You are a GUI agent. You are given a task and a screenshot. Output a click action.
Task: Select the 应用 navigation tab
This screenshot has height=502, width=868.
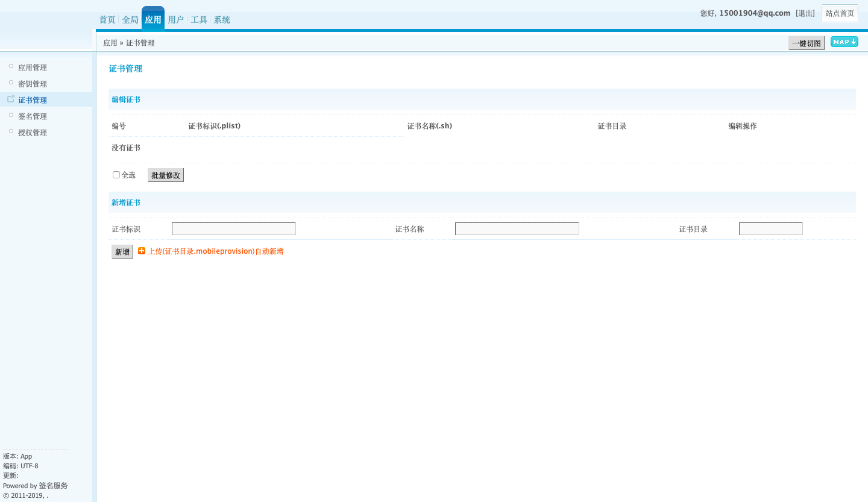pos(153,20)
